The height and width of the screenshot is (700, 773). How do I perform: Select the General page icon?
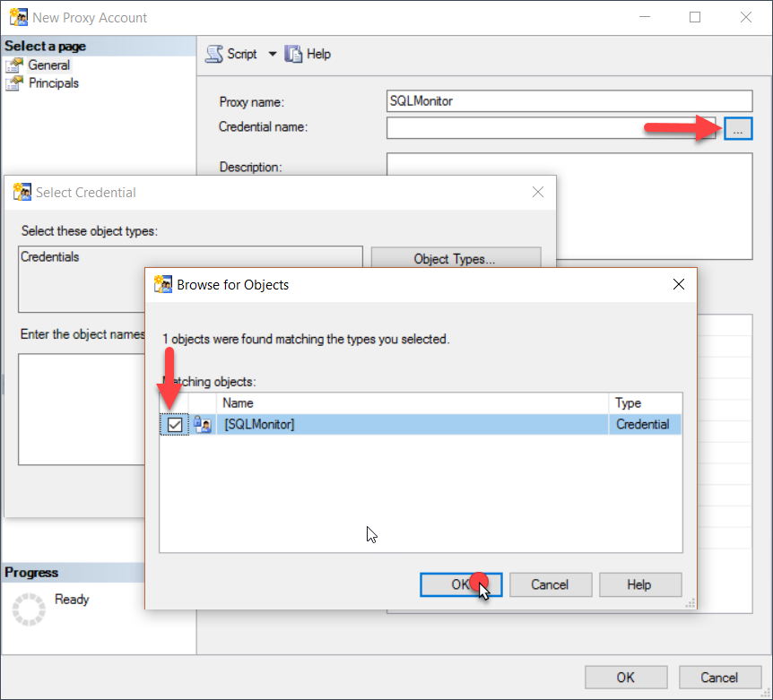[x=14, y=65]
